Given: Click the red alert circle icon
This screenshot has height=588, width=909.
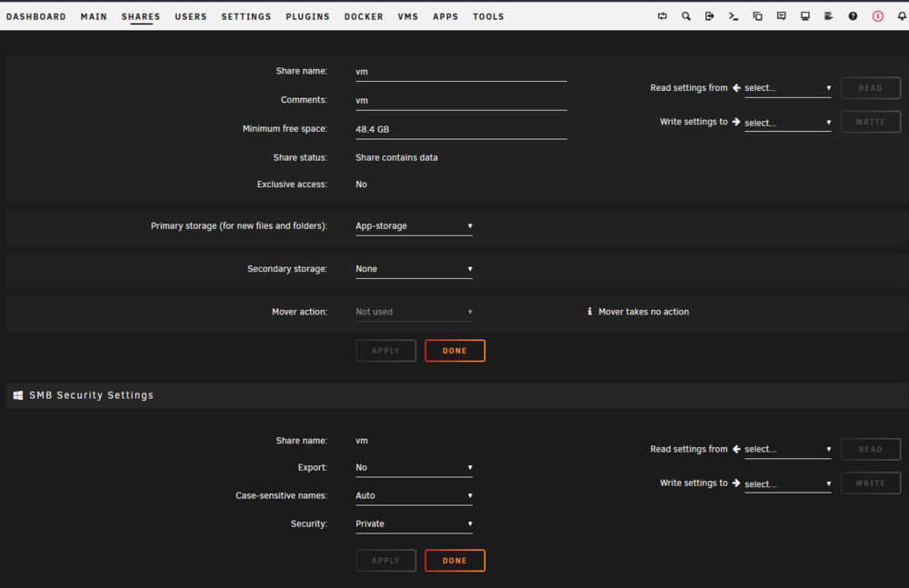Looking at the screenshot, I should [878, 16].
